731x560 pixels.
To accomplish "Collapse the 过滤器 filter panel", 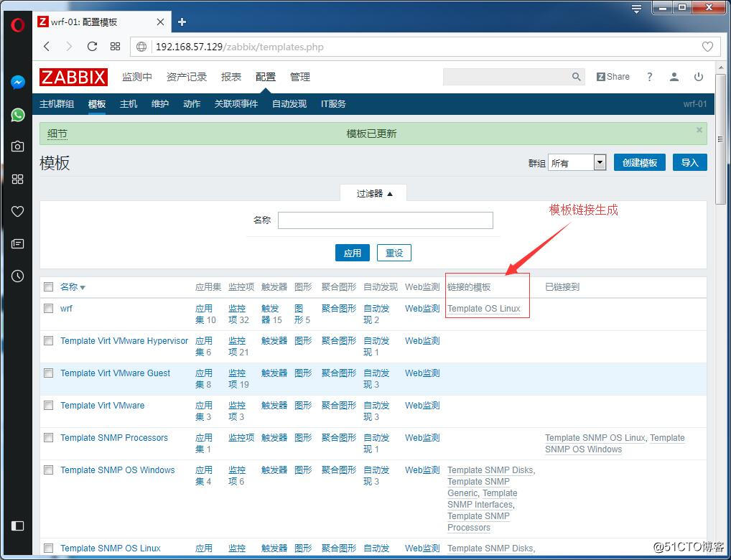I will [373, 194].
